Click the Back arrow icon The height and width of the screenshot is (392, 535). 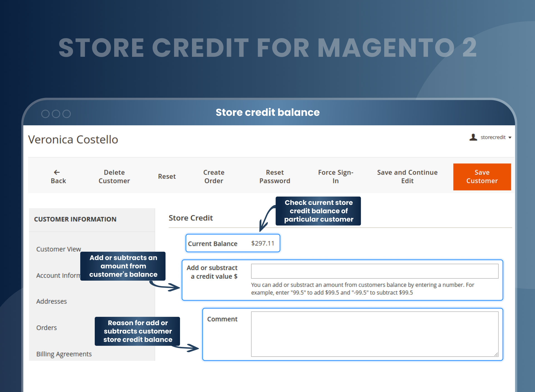(58, 172)
